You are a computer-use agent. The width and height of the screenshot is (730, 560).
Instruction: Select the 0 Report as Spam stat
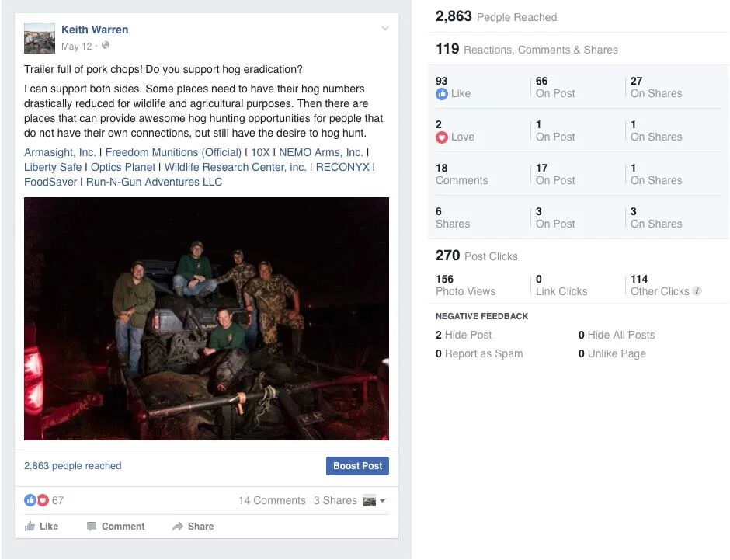point(479,353)
